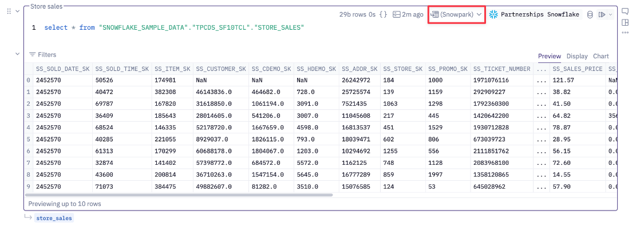Switch to the Preview tab
644x234 pixels.
549,56
